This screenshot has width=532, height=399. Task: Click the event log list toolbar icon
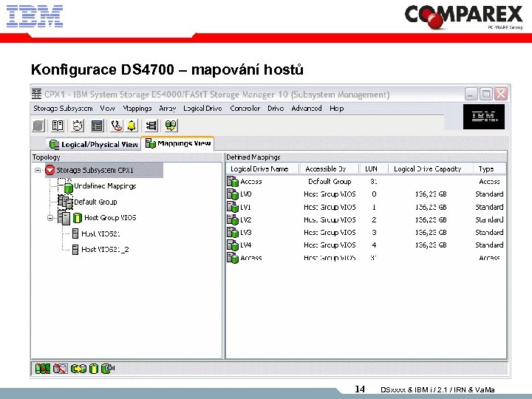pyautogui.click(x=97, y=126)
